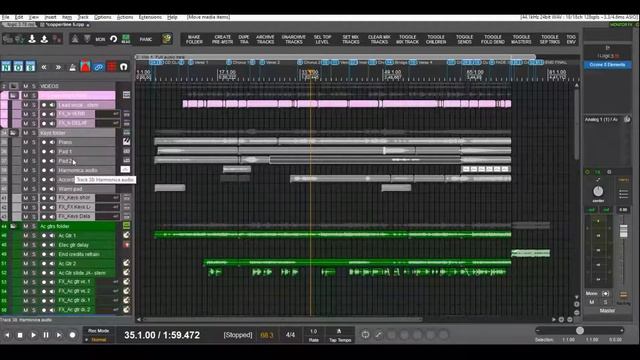
Task: Click the metronome icon
Action: (72, 67)
